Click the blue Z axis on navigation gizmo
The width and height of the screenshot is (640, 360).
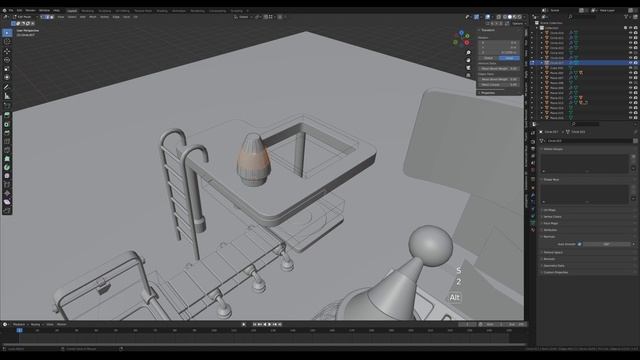pos(462,33)
